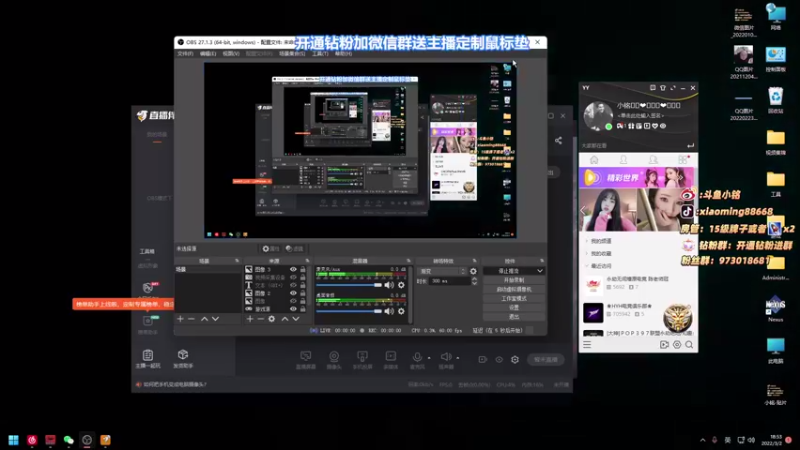Image resolution: width=800 pixels, height=450 pixels.
Task: Toggle visibility eye of the 图像 2 source
Action: click(293, 293)
